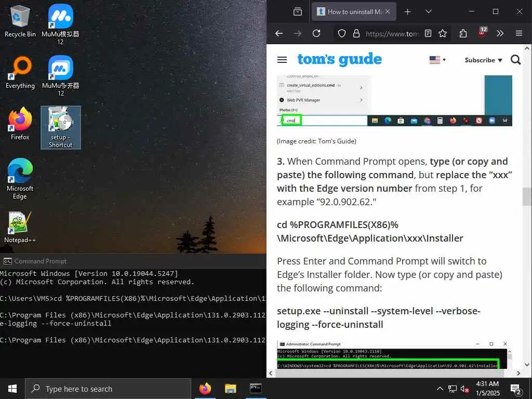Click the Tom's Guide search magnifier

click(516, 60)
